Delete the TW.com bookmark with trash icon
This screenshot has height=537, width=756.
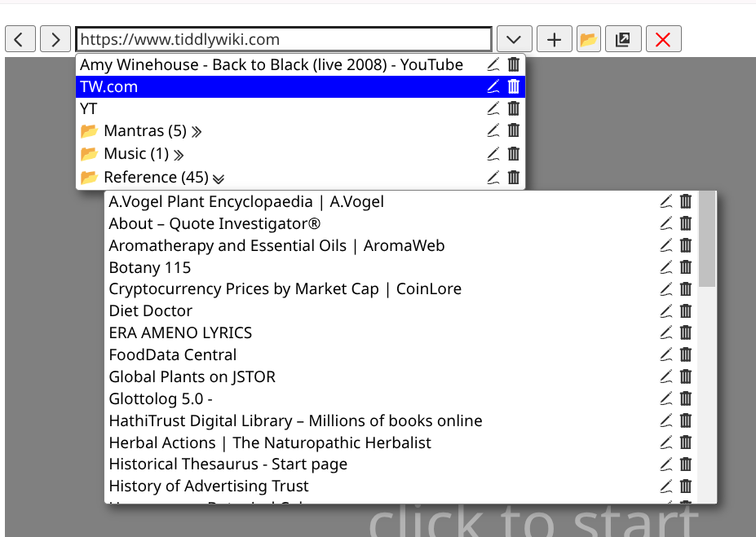pos(514,86)
